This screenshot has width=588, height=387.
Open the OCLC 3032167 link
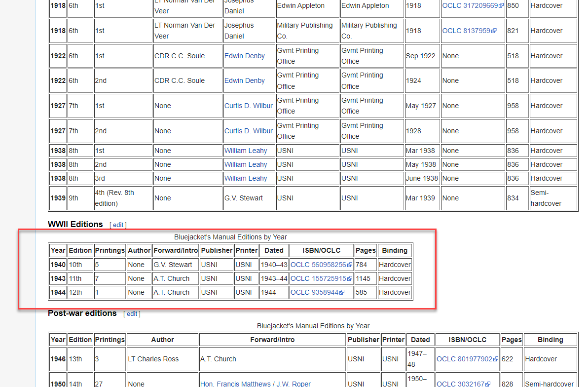click(461, 384)
